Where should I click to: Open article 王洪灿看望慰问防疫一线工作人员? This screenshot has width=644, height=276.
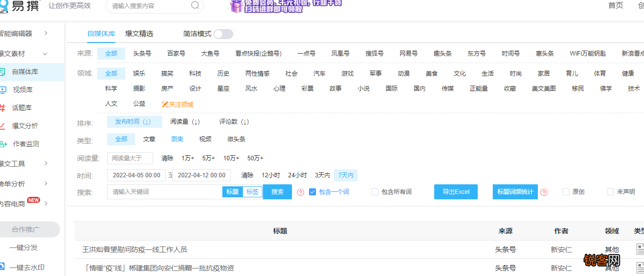(135, 249)
